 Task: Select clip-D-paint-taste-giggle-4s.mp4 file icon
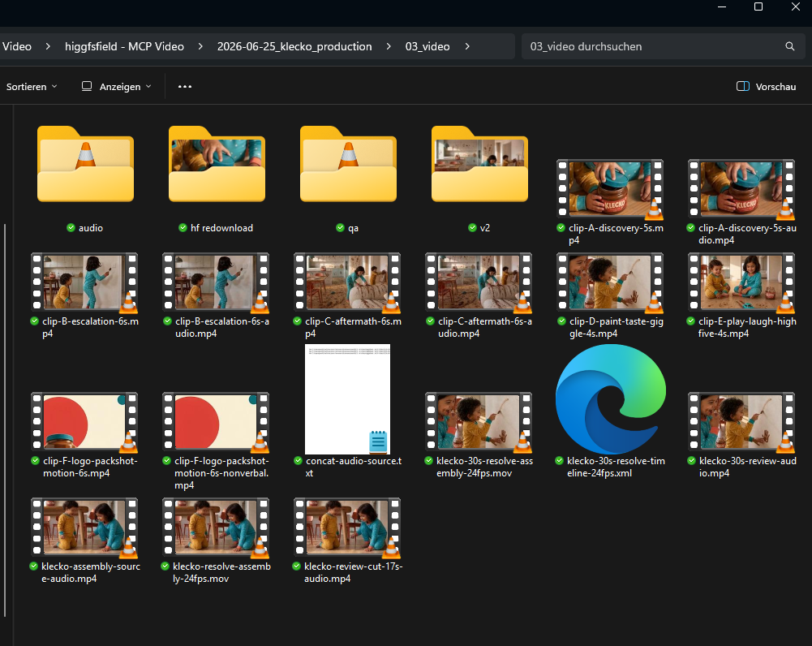pyautogui.click(x=611, y=282)
